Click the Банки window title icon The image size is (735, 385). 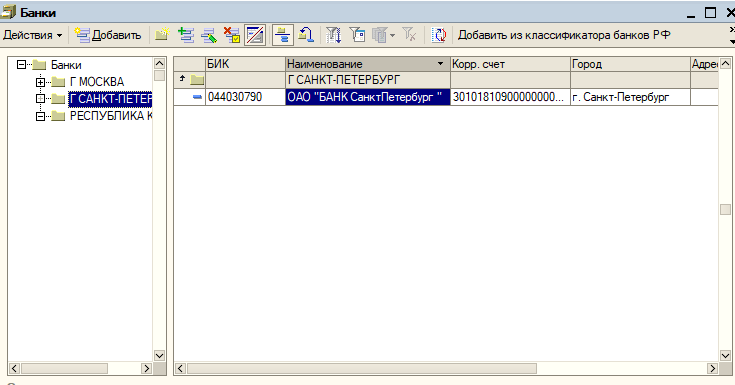8,12
